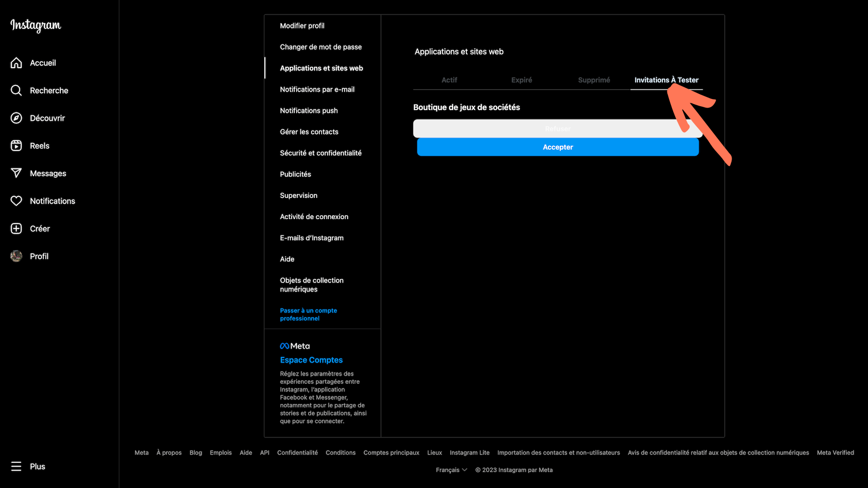868x488 pixels.
Task: Click the Recherche magnifier icon
Action: (16, 90)
